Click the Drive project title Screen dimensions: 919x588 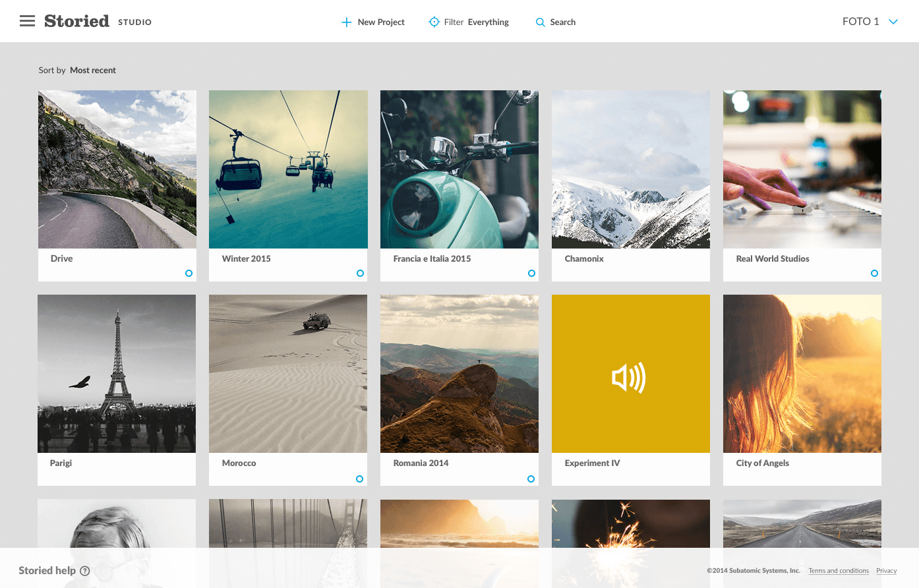(61, 258)
